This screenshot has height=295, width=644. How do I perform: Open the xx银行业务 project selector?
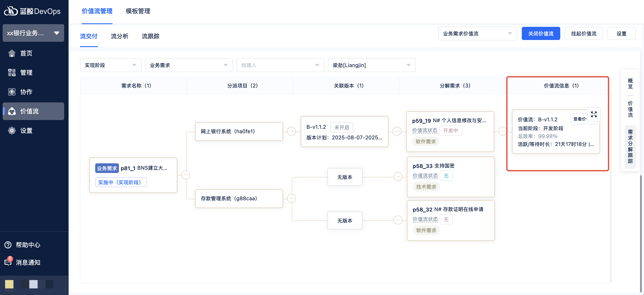coord(33,33)
